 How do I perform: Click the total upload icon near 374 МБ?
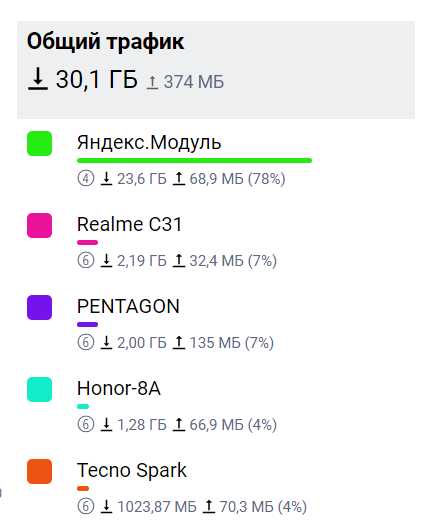[152, 82]
